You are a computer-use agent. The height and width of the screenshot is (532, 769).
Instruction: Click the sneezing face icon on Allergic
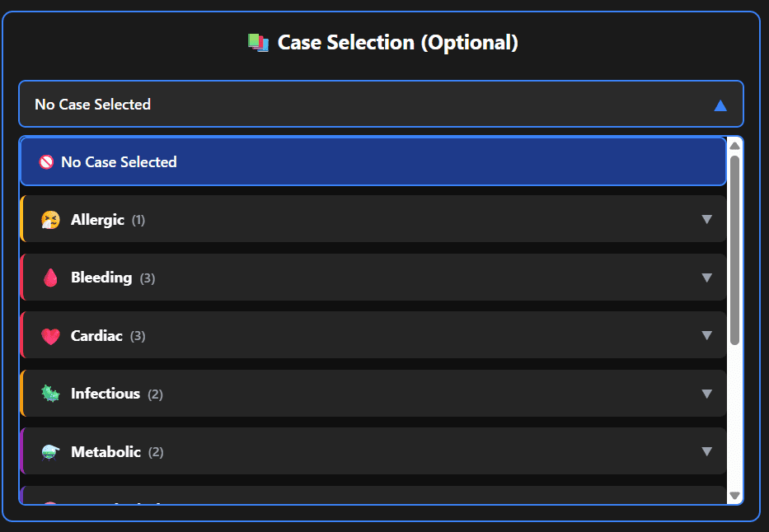pyautogui.click(x=49, y=219)
